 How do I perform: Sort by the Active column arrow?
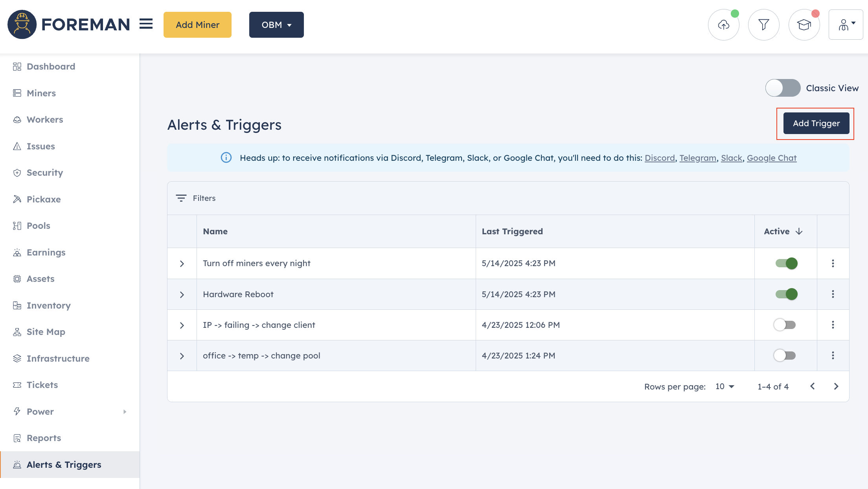[x=799, y=232]
